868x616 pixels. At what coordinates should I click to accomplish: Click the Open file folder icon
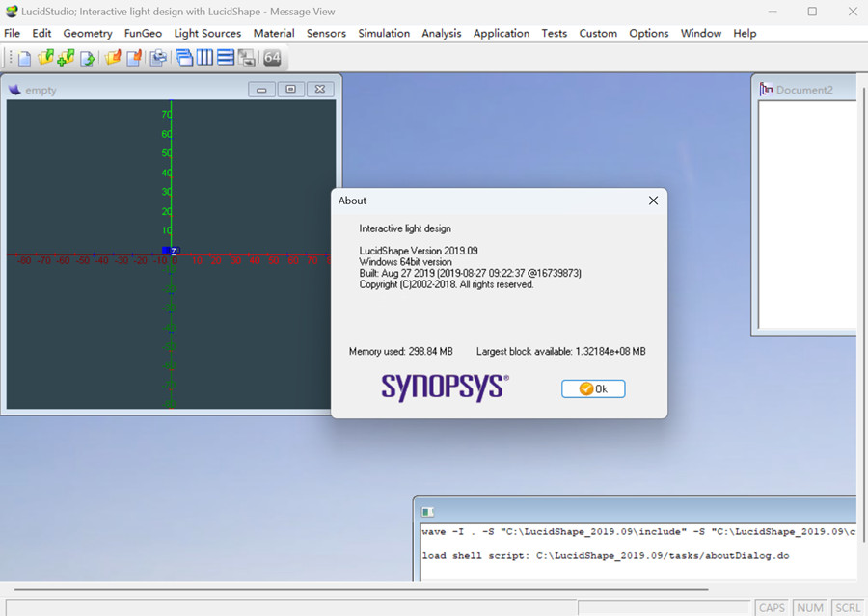click(45, 58)
